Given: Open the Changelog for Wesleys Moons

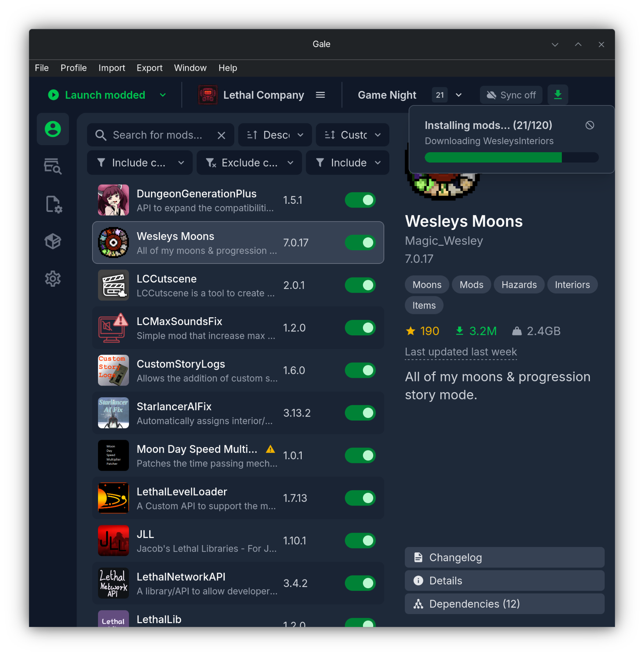Looking at the screenshot, I should click(x=504, y=557).
